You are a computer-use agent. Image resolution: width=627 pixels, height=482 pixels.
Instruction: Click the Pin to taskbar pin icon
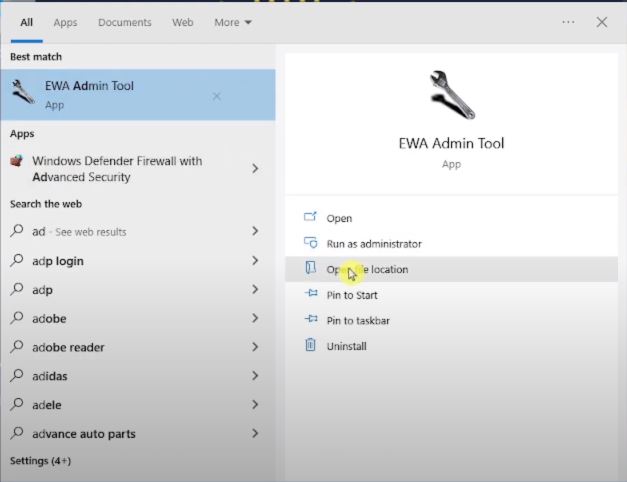(311, 319)
